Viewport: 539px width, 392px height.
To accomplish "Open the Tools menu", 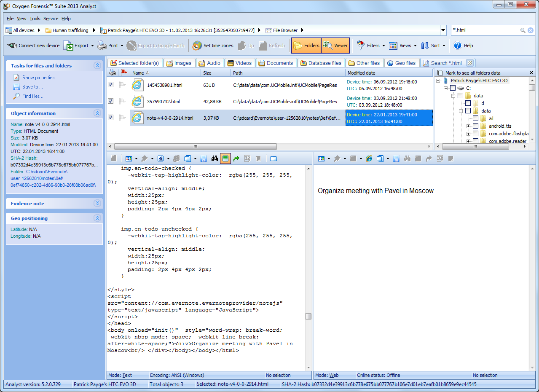I will pyautogui.click(x=35, y=19).
